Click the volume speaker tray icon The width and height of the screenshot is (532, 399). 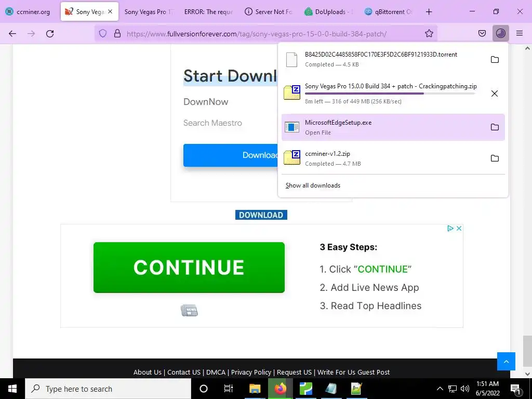pyautogui.click(x=465, y=389)
